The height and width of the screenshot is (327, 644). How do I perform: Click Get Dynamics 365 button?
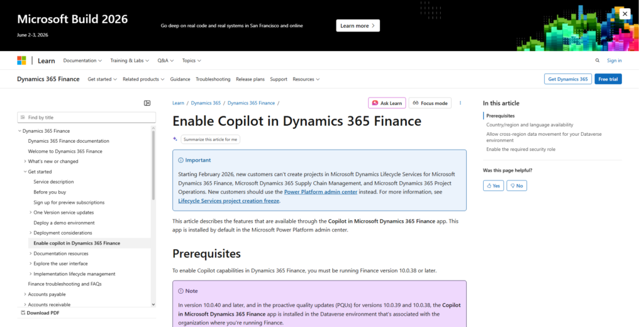click(x=568, y=79)
